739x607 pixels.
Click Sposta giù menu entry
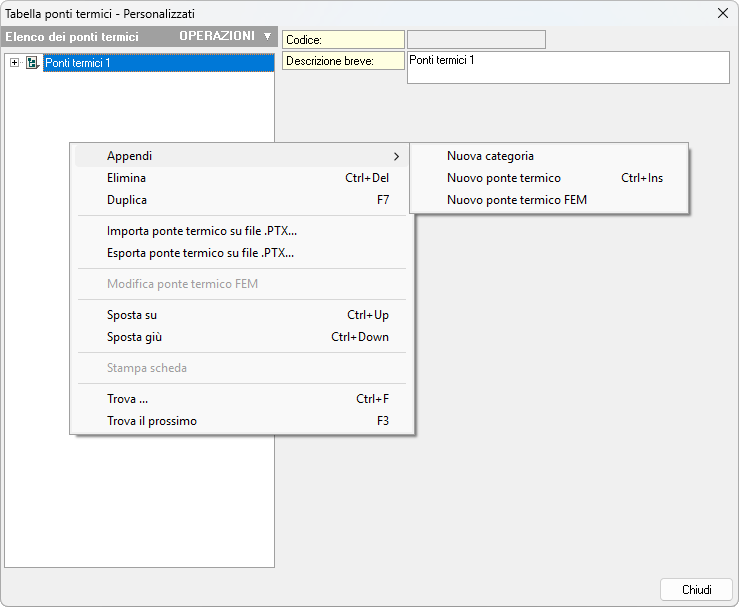click(x=134, y=337)
